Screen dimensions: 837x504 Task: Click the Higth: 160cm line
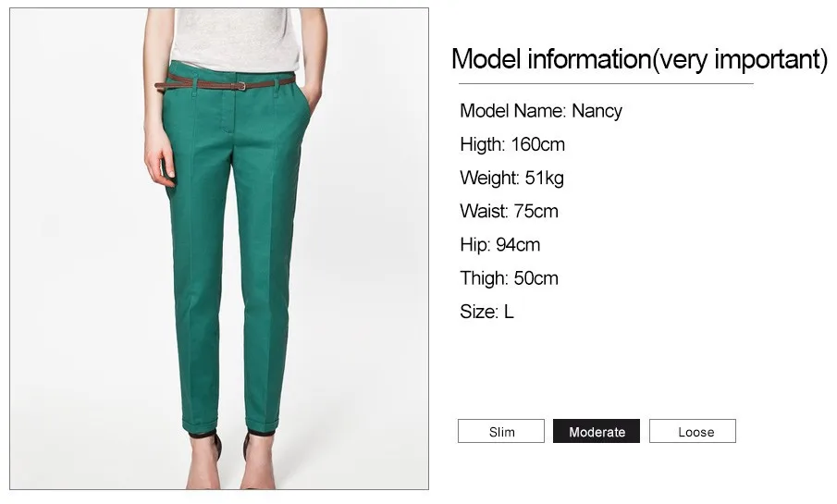click(x=512, y=144)
